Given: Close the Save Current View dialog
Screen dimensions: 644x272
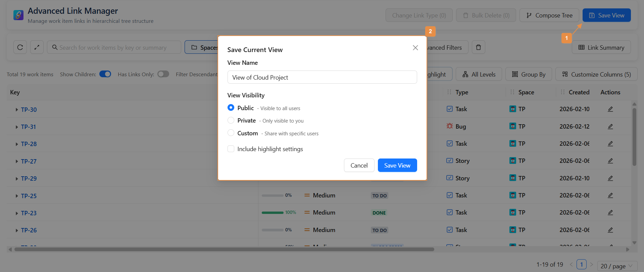Looking at the screenshot, I should 415,48.
